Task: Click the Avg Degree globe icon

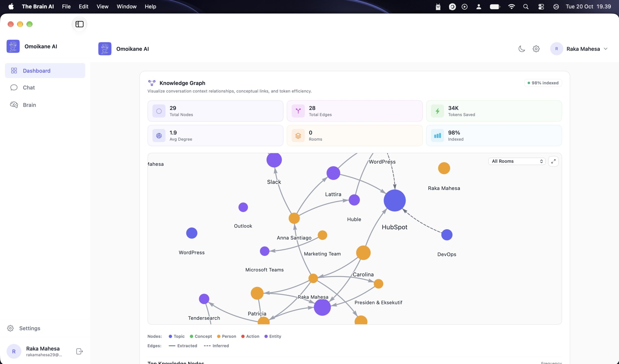Action: click(x=159, y=136)
